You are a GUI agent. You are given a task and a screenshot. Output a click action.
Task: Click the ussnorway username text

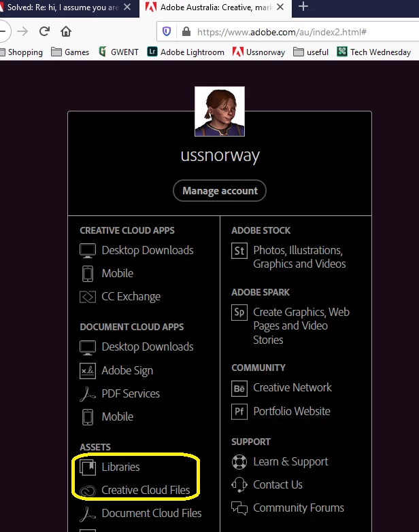coord(220,156)
